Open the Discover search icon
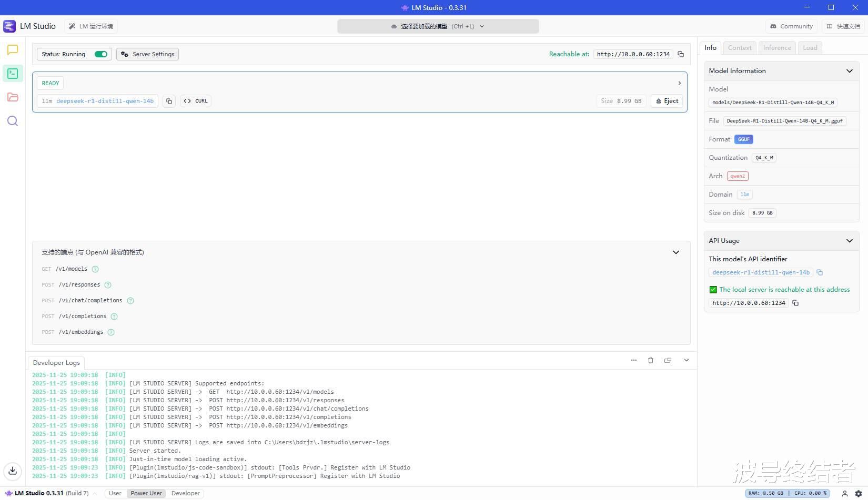This screenshot has width=868, height=500. (x=13, y=121)
